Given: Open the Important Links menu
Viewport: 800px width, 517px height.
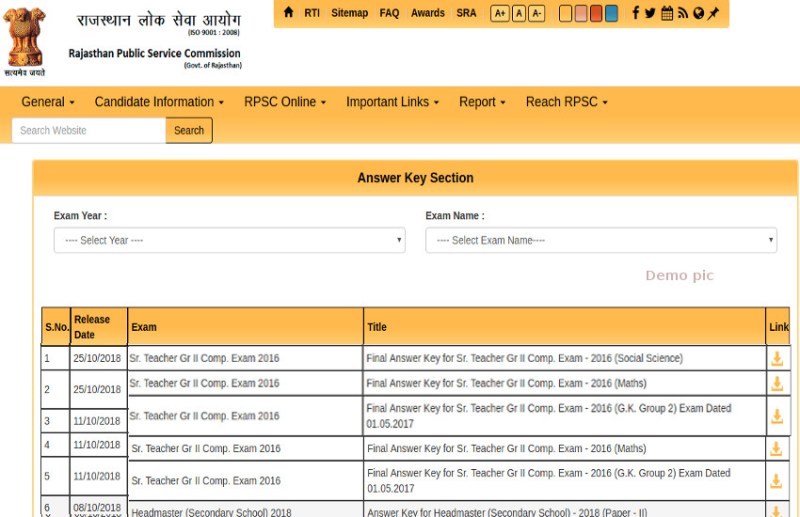Looking at the screenshot, I should [393, 102].
